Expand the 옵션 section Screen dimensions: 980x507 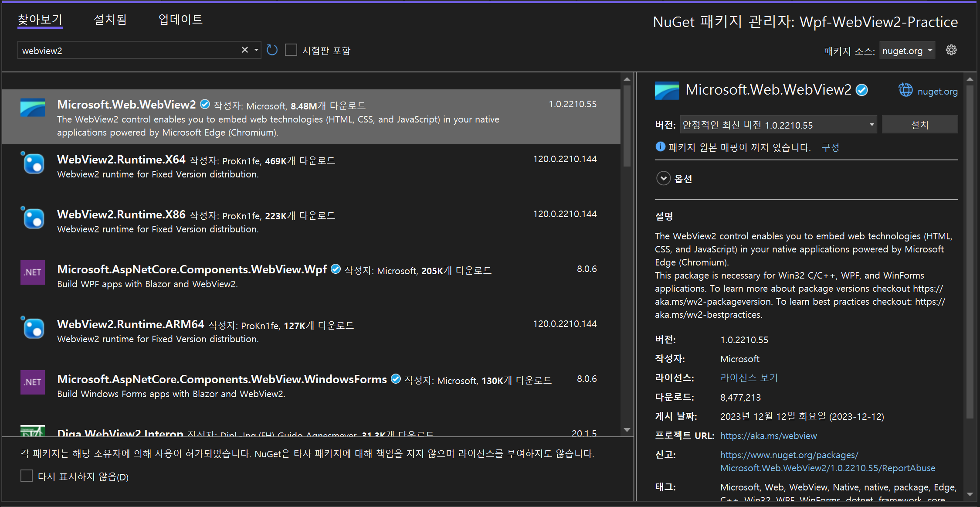pyautogui.click(x=663, y=178)
